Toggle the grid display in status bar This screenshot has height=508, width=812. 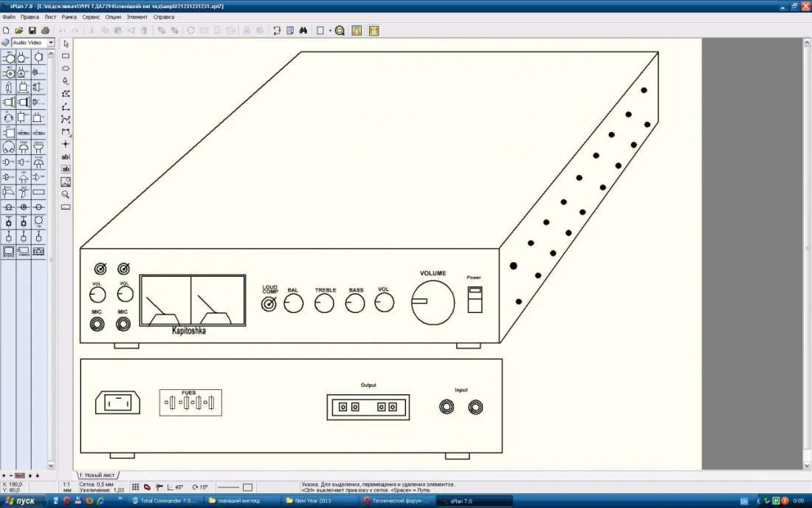135,487
